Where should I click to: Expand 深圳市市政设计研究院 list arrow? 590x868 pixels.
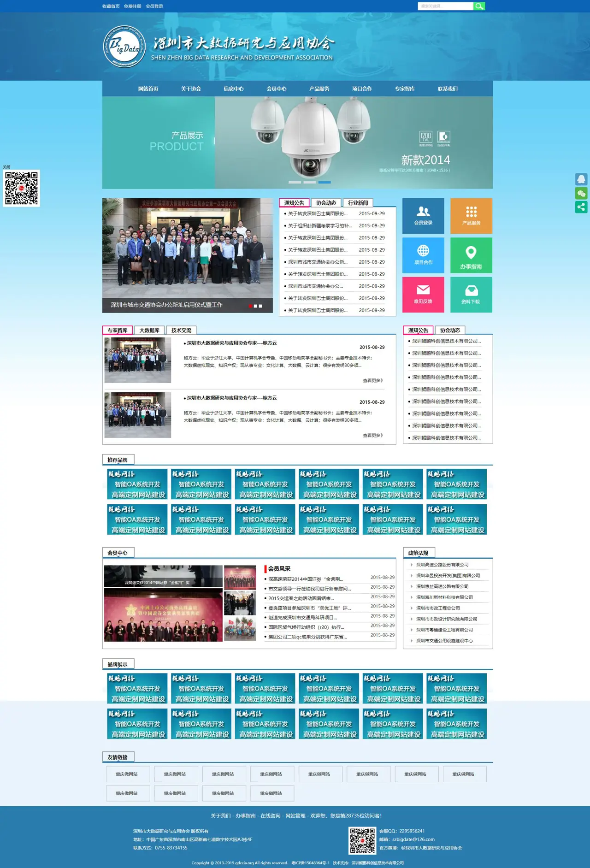[412, 619]
